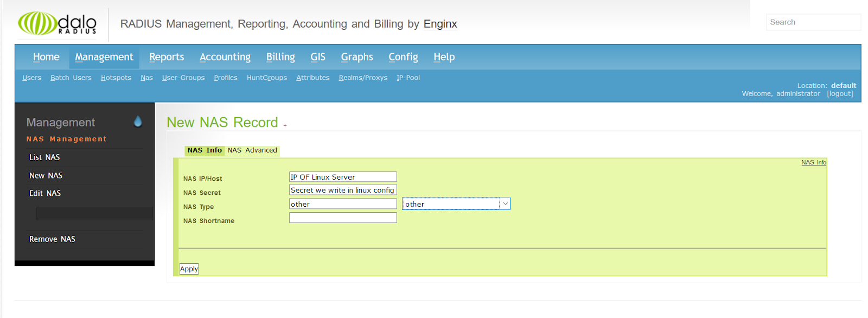Image resolution: width=868 pixels, height=318 pixels.
Task: Go to Attributes submenu link
Action: (313, 78)
